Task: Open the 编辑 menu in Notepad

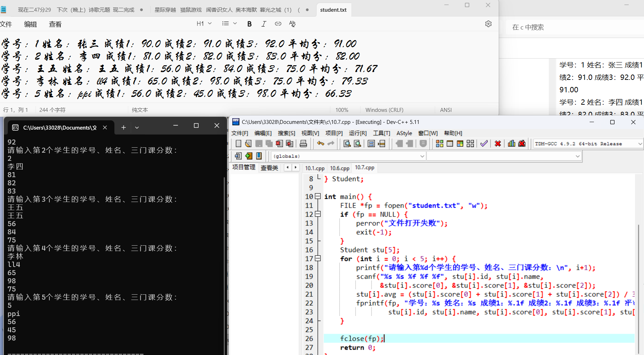Action: point(30,24)
